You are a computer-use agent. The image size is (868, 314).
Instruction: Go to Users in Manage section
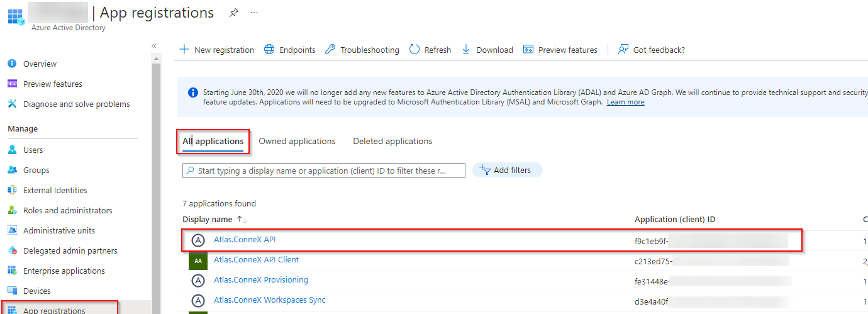click(33, 150)
